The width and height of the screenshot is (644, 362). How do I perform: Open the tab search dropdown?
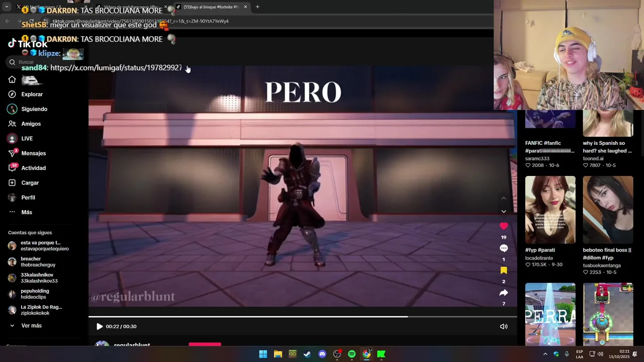(x=7, y=7)
